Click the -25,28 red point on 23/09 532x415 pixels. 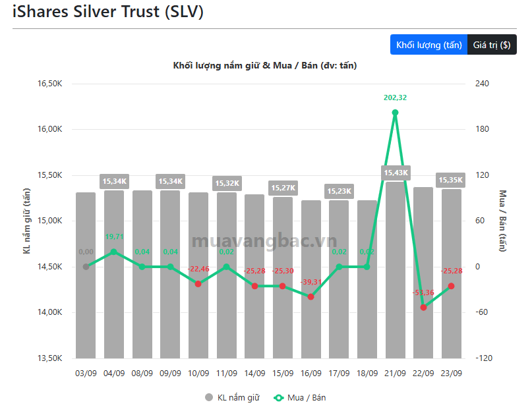(452, 286)
